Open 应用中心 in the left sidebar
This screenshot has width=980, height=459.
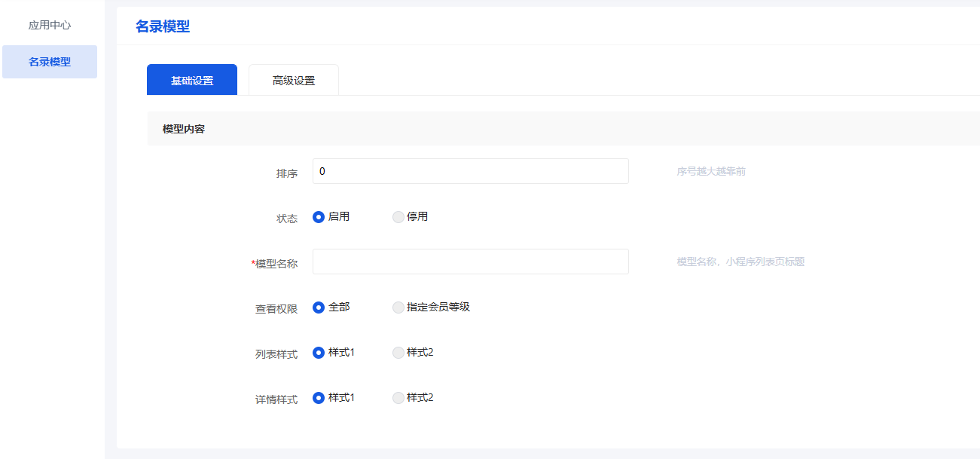(x=50, y=25)
